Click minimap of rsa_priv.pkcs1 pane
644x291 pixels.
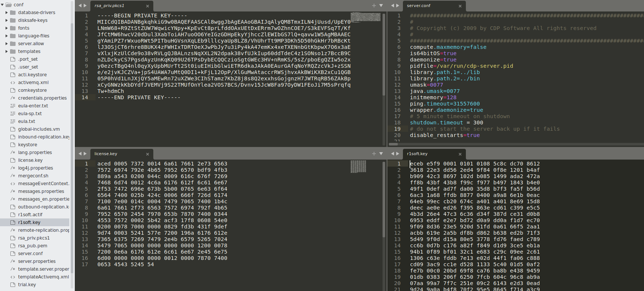click(366, 17)
